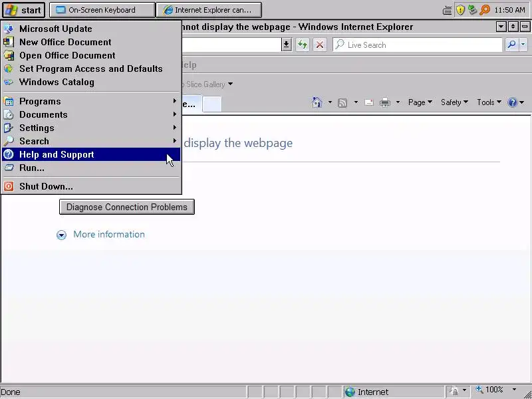Click the More information link

[x=109, y=235]
